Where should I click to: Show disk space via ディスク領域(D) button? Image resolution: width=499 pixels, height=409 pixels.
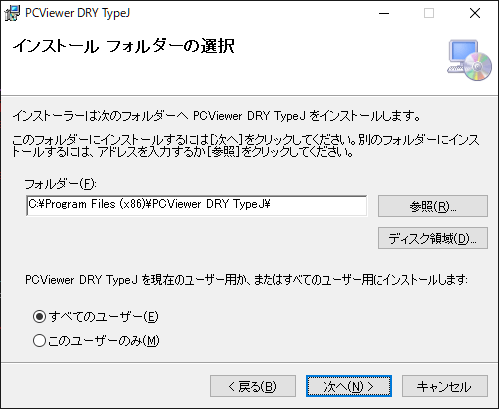(x=433, y=238)
